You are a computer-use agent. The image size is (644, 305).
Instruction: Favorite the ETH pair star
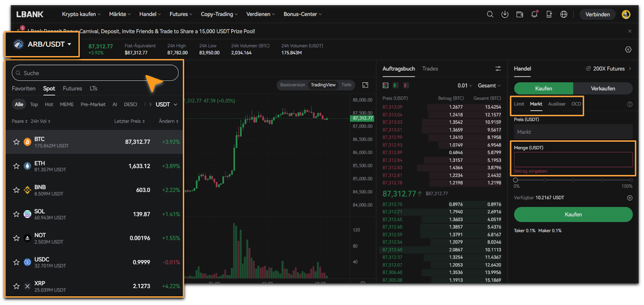point(17,166)
